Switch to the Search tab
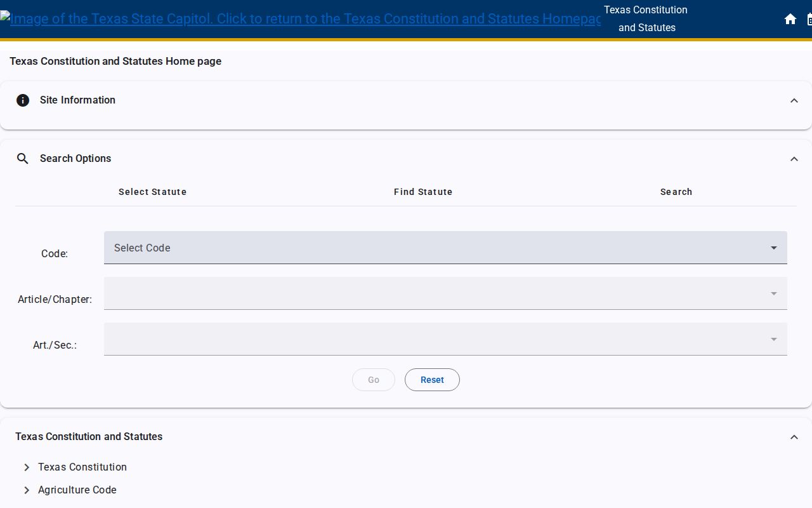 (676, 192)
